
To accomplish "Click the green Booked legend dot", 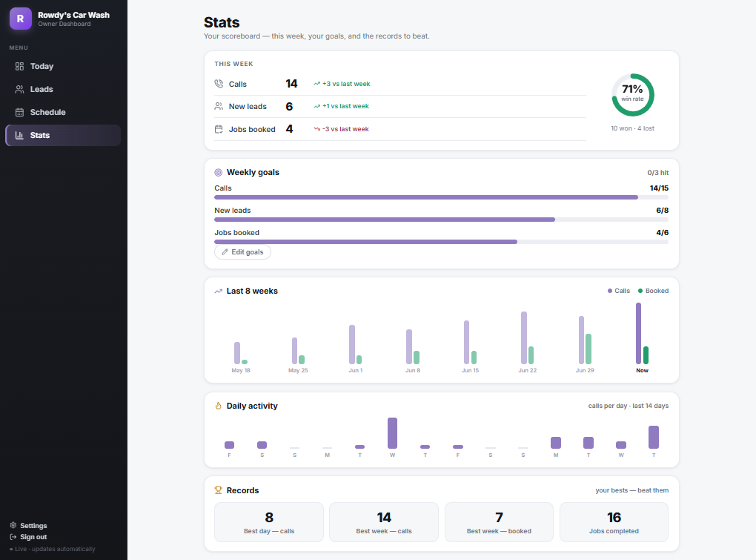I will click(x=640, y=291).
